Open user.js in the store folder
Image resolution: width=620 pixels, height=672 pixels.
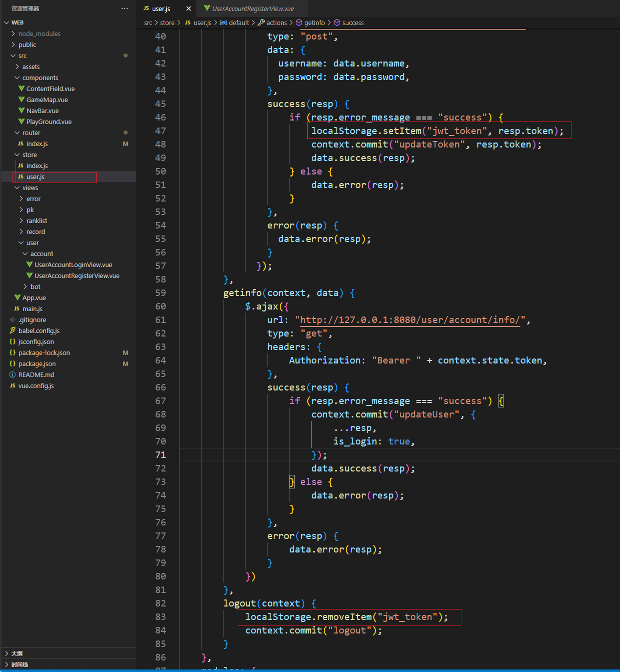click(68, 176)
